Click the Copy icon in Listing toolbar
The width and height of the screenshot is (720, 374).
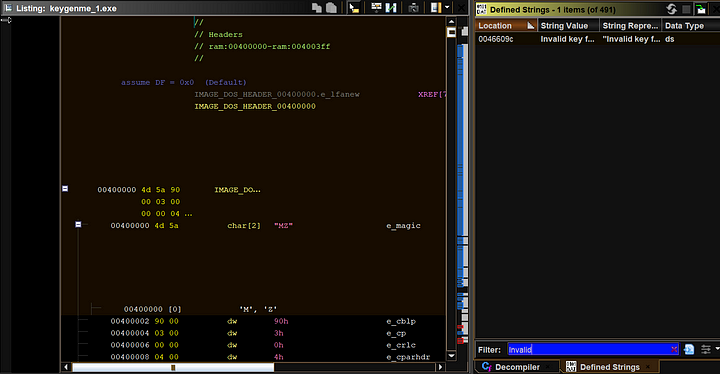click(x=316, y=8)
